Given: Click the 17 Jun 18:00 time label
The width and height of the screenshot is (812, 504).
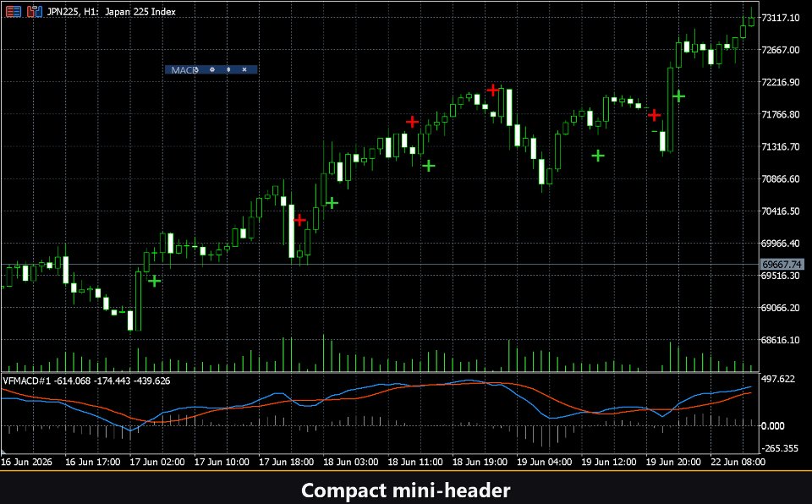Looking at the screenshot, I should (x=287, y=462).
